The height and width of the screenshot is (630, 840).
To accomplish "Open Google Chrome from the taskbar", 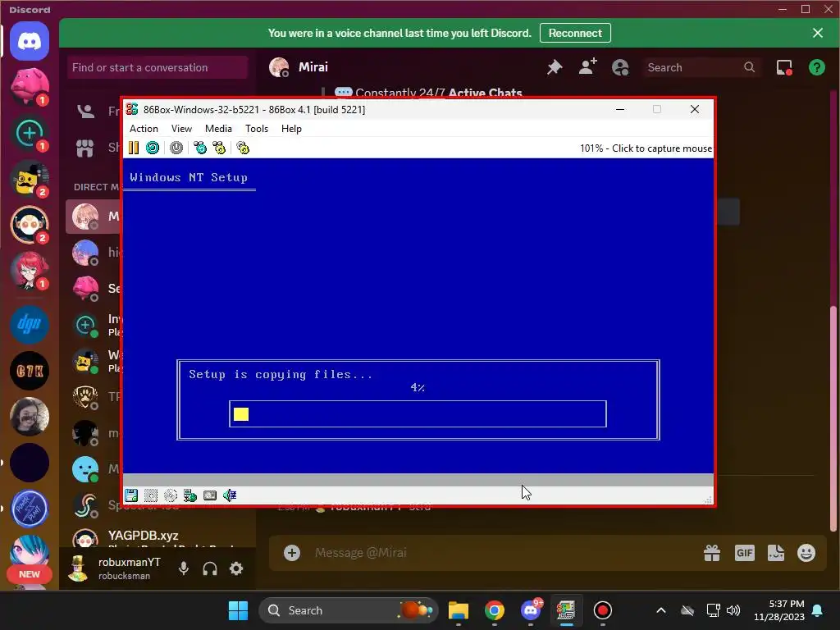I will coord(495,610).
